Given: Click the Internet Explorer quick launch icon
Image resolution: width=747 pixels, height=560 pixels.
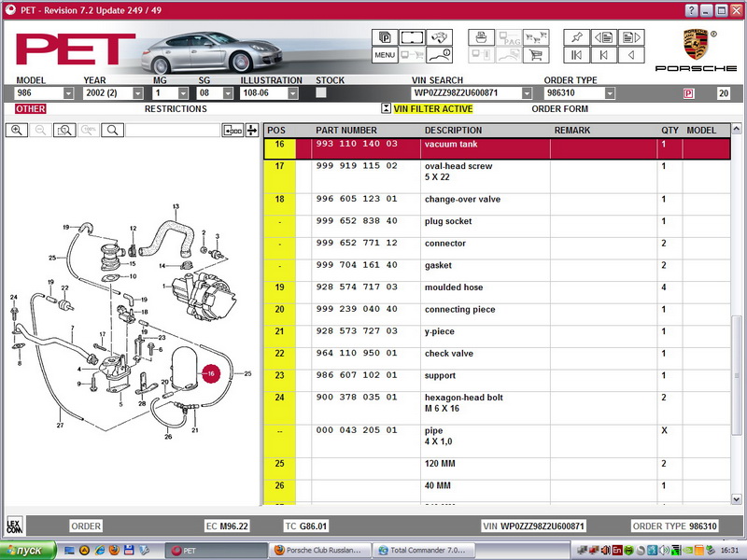Looking at the screenshot, I should click(100, 551).
